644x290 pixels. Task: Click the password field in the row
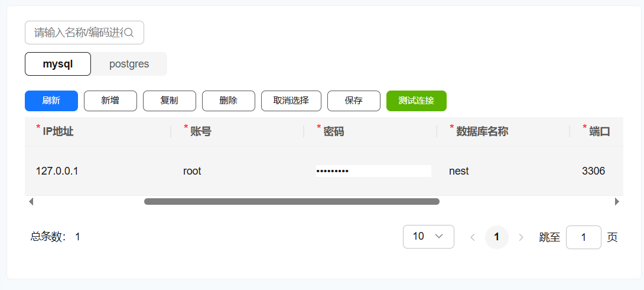[x=373, y=171]
